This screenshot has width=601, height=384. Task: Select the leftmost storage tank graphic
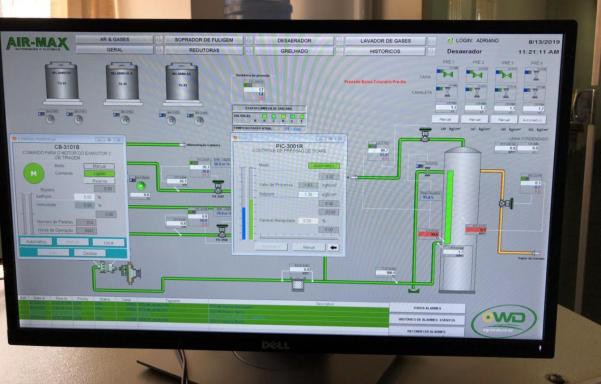pos(62,82)
